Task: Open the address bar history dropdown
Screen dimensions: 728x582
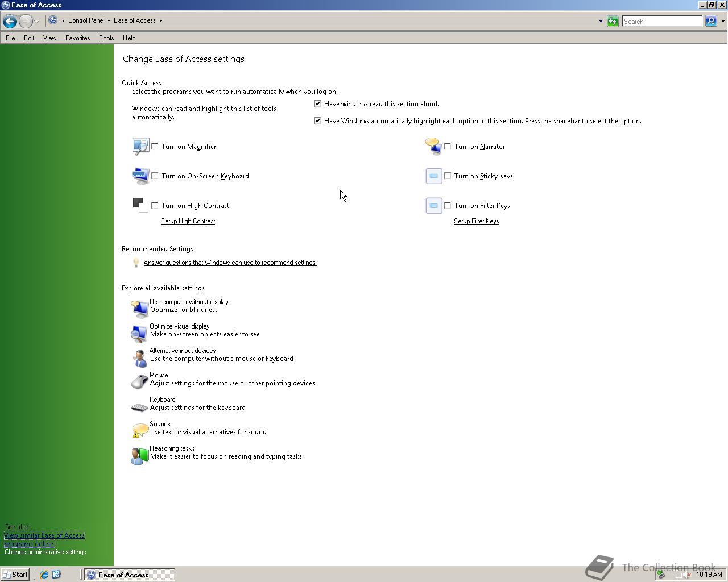Action: tap(601, 20)
